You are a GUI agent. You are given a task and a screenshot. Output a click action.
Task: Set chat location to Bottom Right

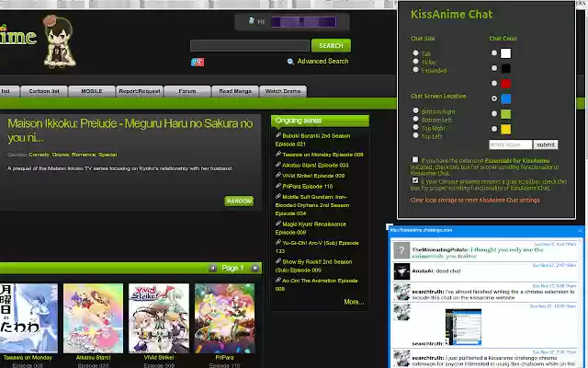tap(415, 110)
